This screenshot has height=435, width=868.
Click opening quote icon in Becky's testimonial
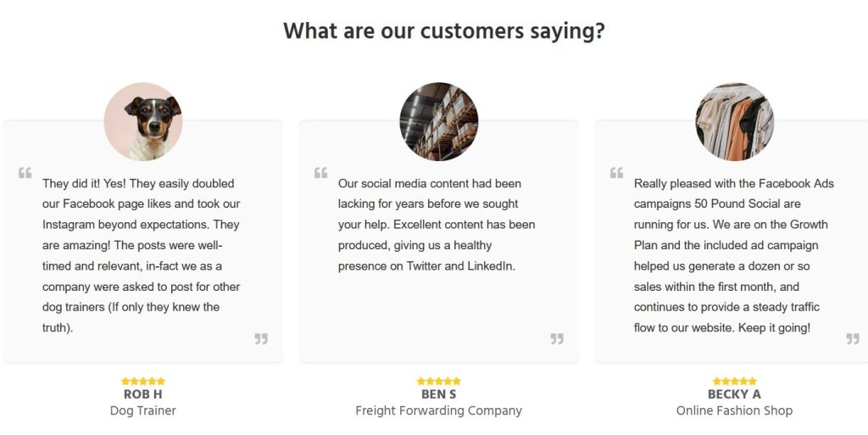coord(616,173)
